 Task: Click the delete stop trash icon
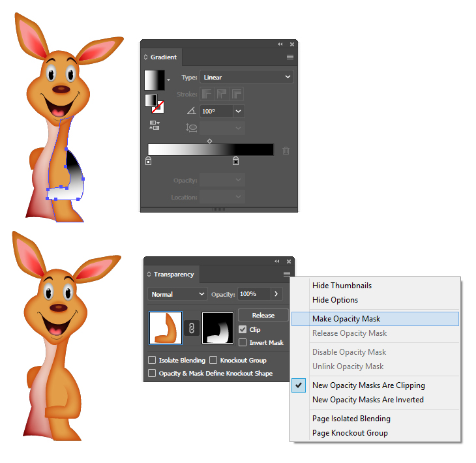286,150
